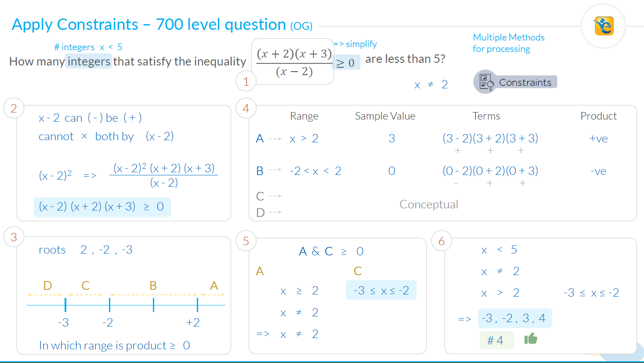Select step number 1 circle
The image size is (644, 363).
[246, 81]
